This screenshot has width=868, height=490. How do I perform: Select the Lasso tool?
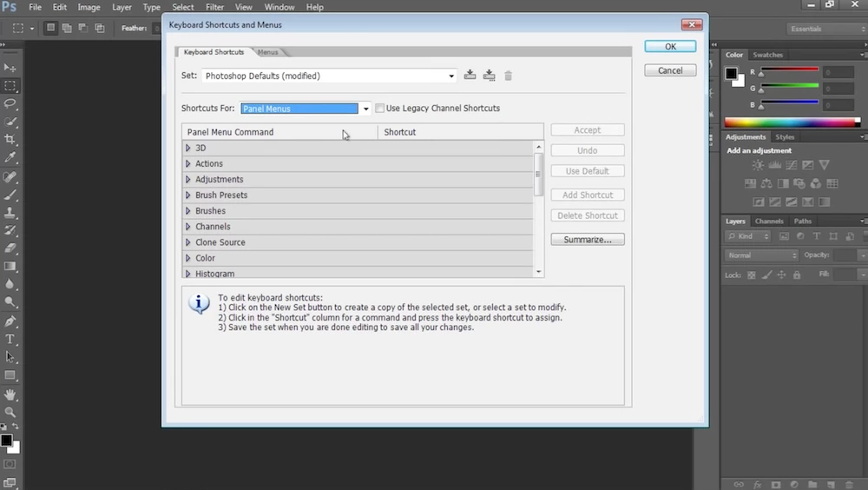pyautogui.click(x=10, y=103)
